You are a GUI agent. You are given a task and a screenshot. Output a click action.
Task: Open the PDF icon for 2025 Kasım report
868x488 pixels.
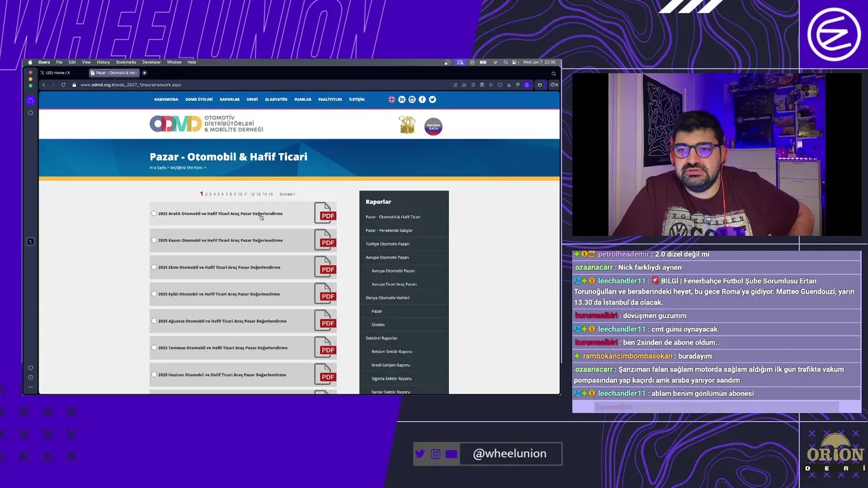click(x=325, y=240)
